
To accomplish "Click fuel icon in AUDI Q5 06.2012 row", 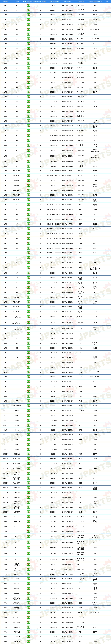I will pos(29,348).
